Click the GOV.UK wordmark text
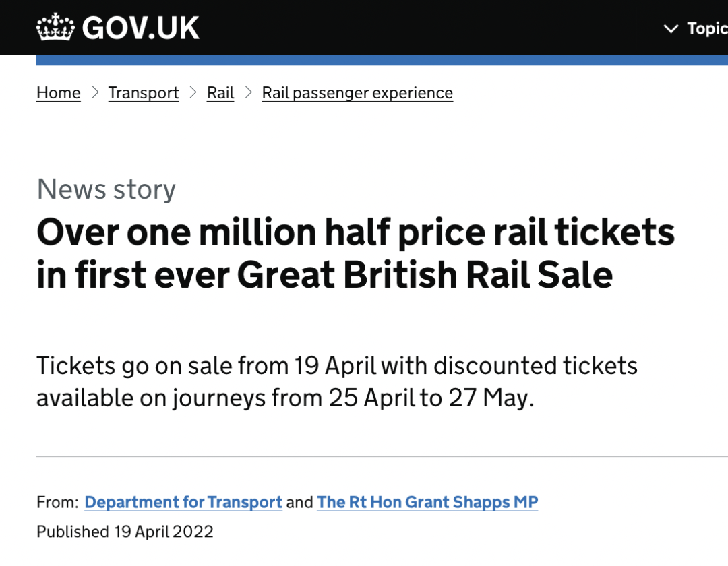Viewport: 728px width, 566px height. point(141,28)
